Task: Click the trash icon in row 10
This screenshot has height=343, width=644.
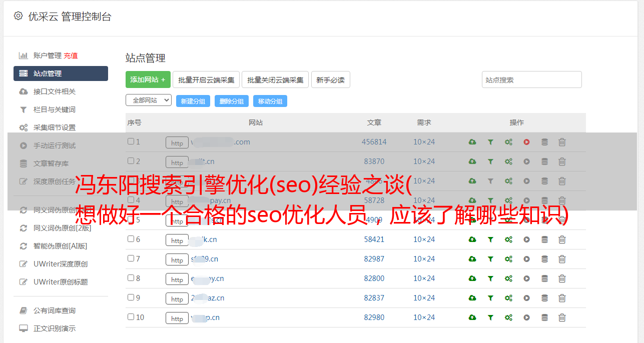Action: (562, 317)
